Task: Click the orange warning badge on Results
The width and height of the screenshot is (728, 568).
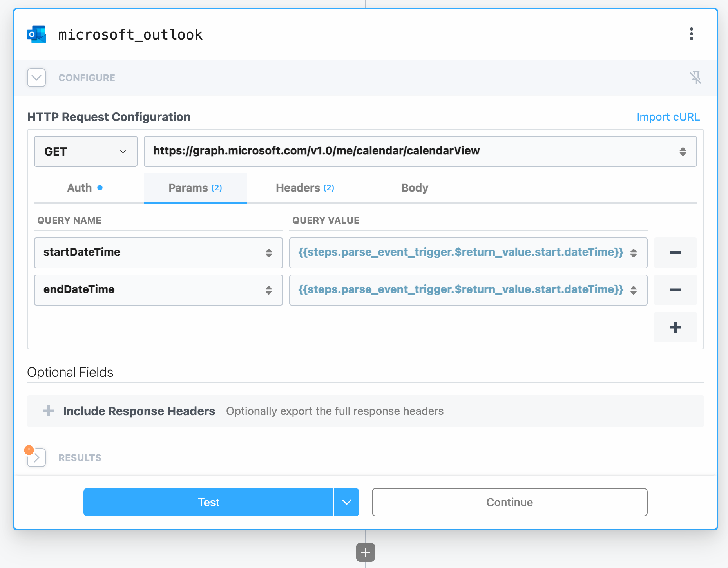Action: click(x=29, y=450)
